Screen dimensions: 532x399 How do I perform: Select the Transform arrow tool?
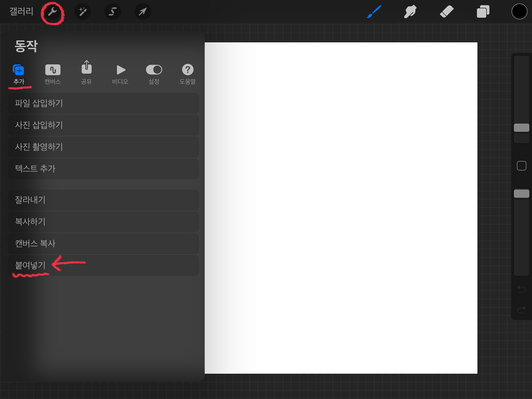(143, 12)
